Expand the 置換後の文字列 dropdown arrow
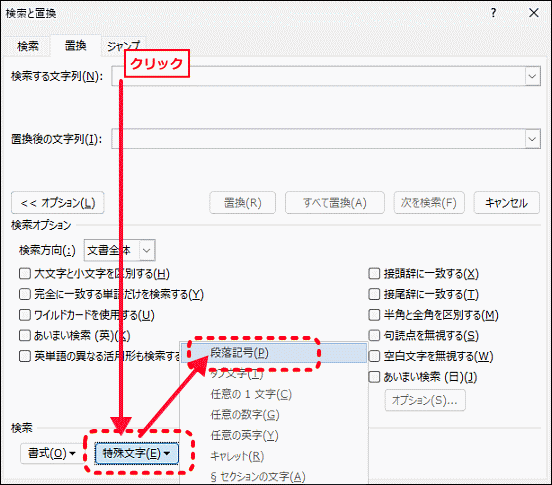Image resolution: width=552 pixels, height=485 pixels. pyautogui.click(x=532, y=139)
